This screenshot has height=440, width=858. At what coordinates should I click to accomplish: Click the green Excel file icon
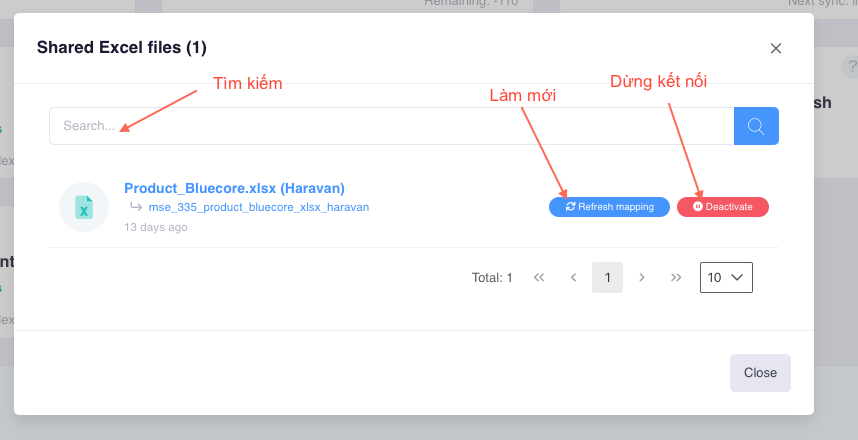[84, 207]
